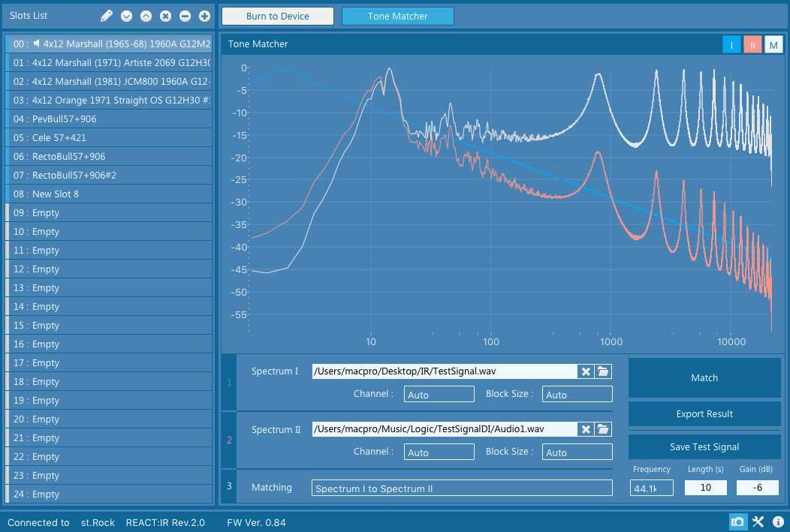Open Spectrum I Channel Auto dropdown
This screenshot has width=790, height=532.
439,394
